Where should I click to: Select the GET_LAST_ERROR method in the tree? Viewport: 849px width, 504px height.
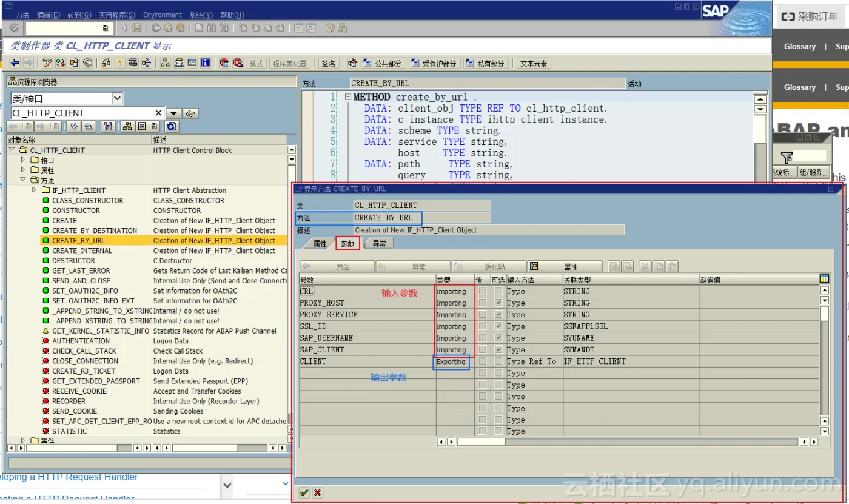click(81, 270)
